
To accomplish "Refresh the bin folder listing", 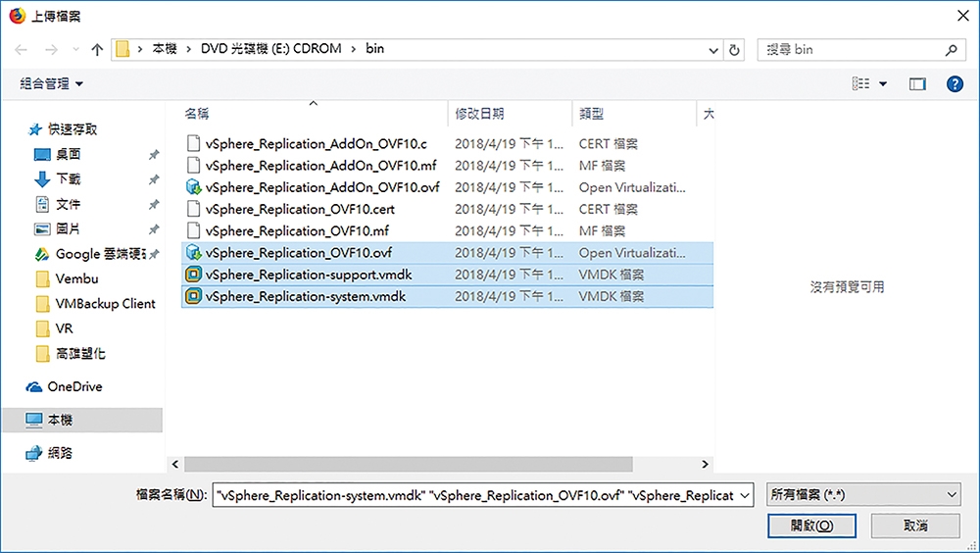I will pyautogui.click(x=734, y=50).
